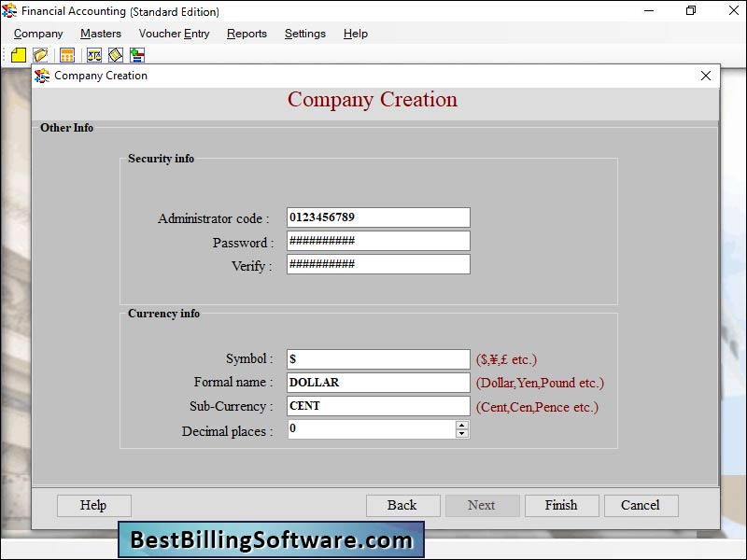Decrease Decimal places with the down arrow
747x560 pixels.
(x=462, y=433)
